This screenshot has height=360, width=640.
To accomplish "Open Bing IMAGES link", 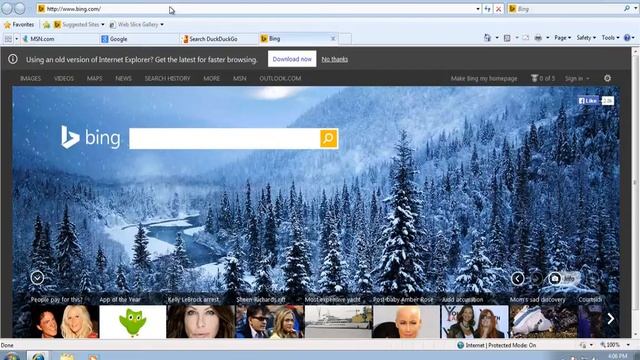I will [31, 78].
